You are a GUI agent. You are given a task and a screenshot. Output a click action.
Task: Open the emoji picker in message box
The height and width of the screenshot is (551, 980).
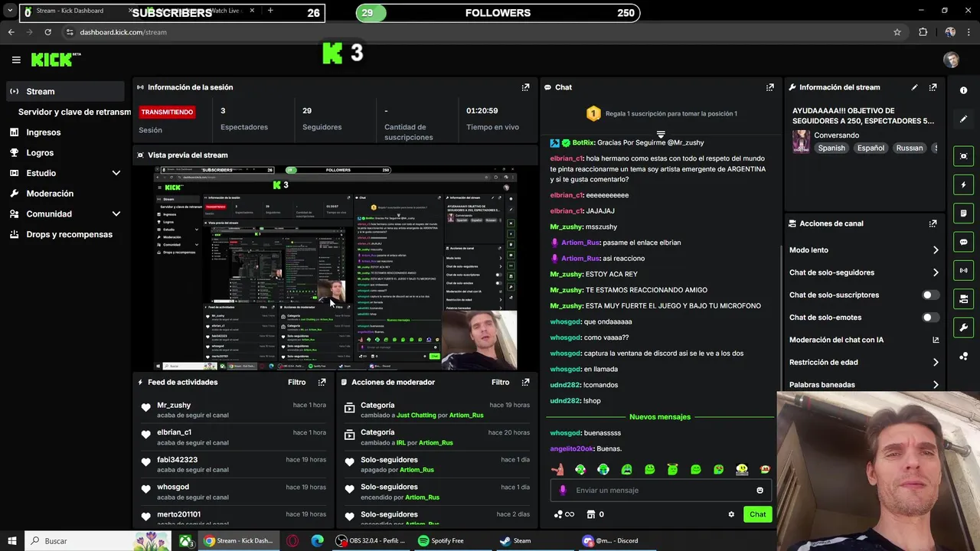tap(759, 491)
